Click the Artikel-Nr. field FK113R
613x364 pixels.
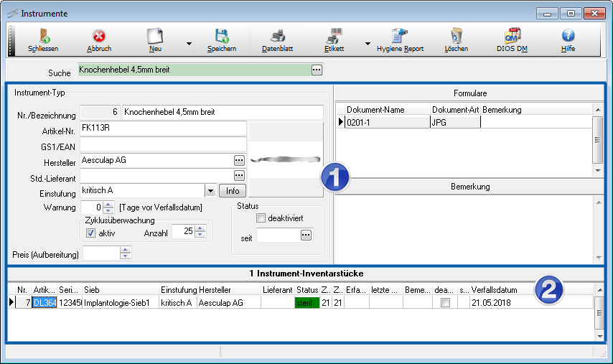tap(163, 129)
